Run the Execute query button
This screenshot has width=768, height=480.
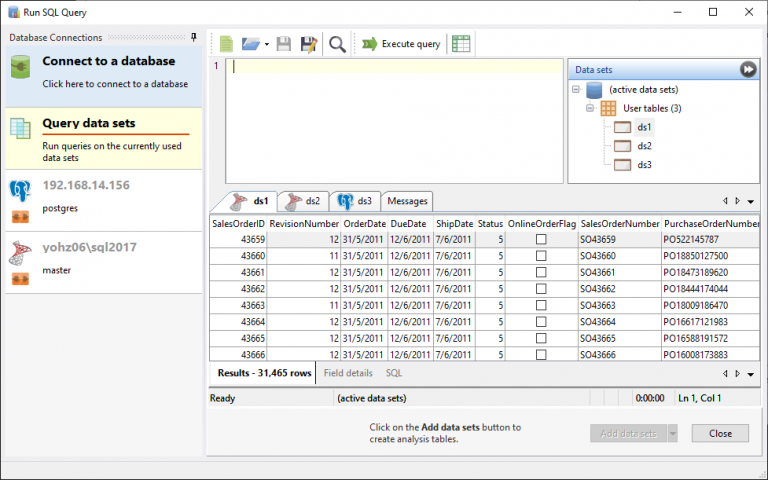(x=401, y=44)
